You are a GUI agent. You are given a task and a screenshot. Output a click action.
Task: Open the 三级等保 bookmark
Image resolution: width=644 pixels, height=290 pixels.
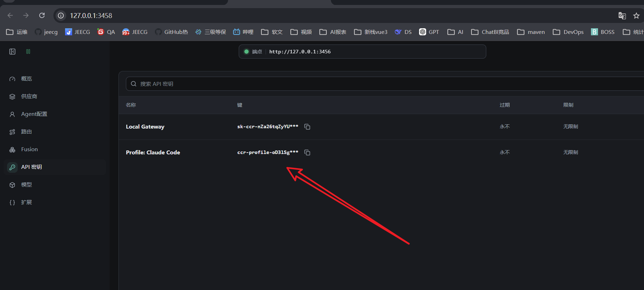[210, 32]
